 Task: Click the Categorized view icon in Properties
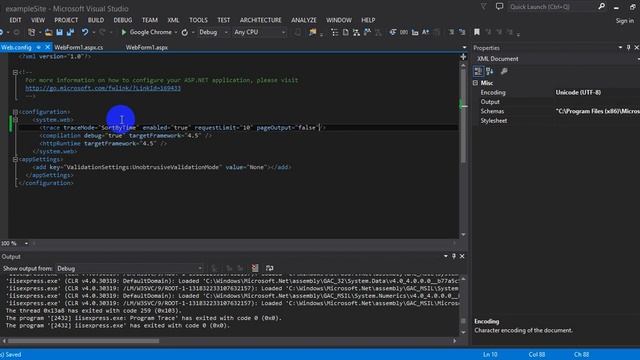478,71
